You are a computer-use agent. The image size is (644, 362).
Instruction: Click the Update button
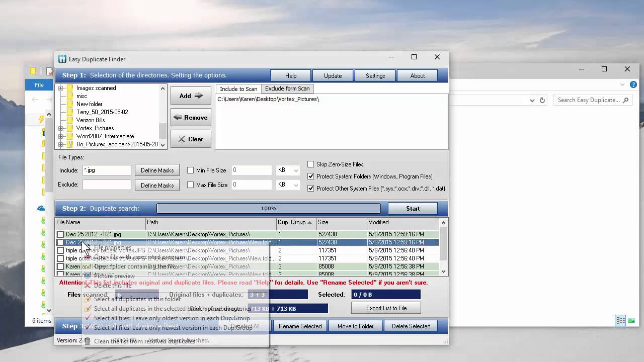pos(333,76)
